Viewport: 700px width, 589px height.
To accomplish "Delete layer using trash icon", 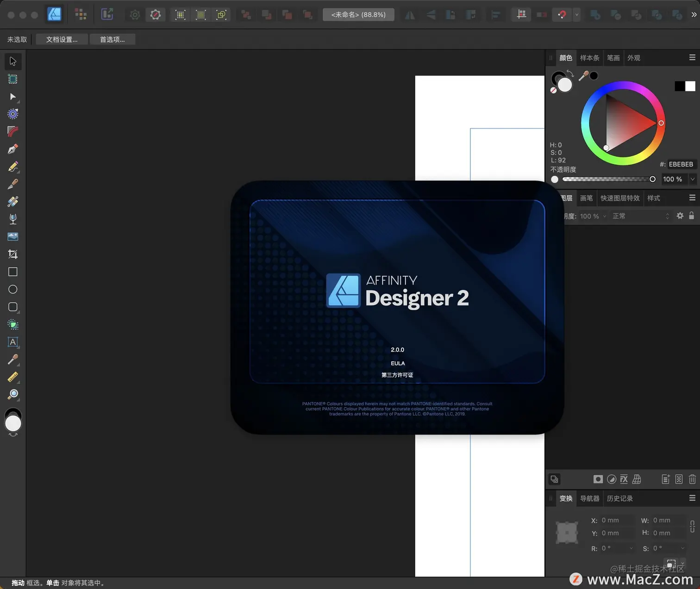I will pos(692,479).
